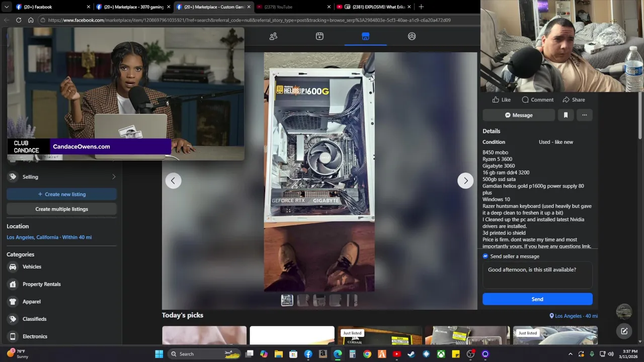The height and width of the screenshot is (362, 644).
Task: Click the Electronics category icon
Action: (13, 336)
